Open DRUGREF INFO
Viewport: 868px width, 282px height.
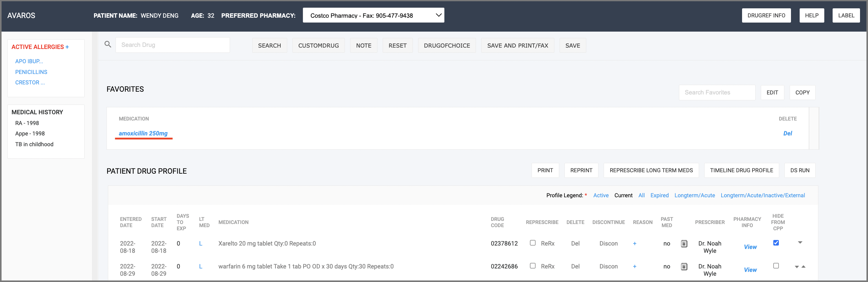coord(766,15)
